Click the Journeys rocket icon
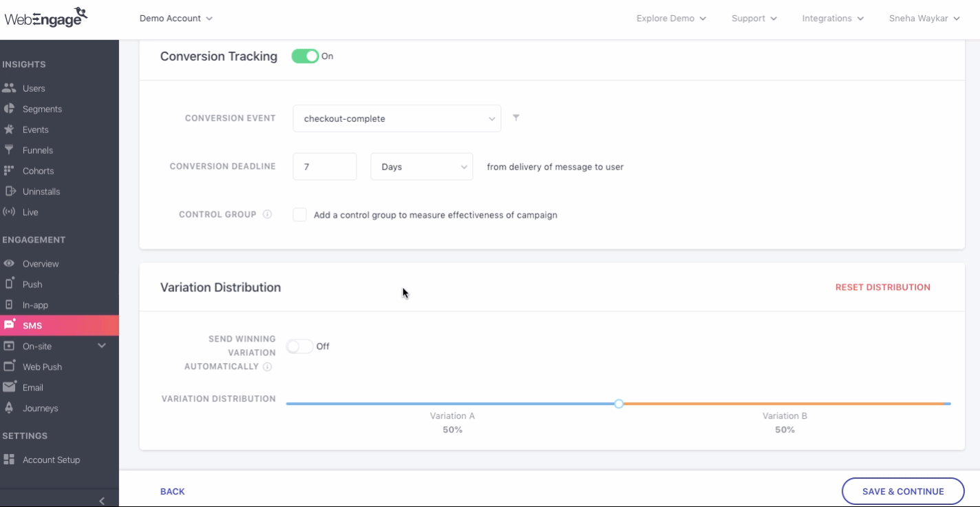Image resolution: width=980 pixels, height=507 pixels. [x=9, y=408]
